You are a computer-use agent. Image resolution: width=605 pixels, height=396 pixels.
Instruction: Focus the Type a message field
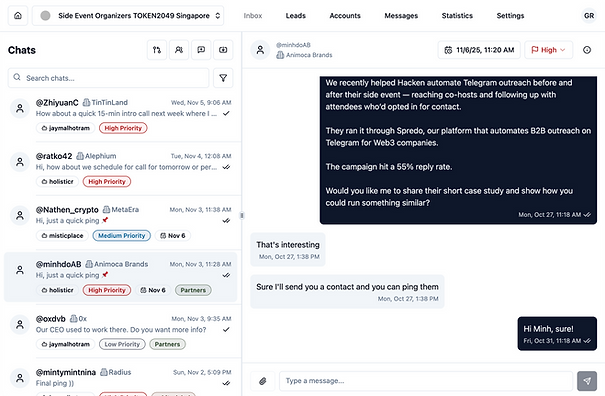(426, 381)
